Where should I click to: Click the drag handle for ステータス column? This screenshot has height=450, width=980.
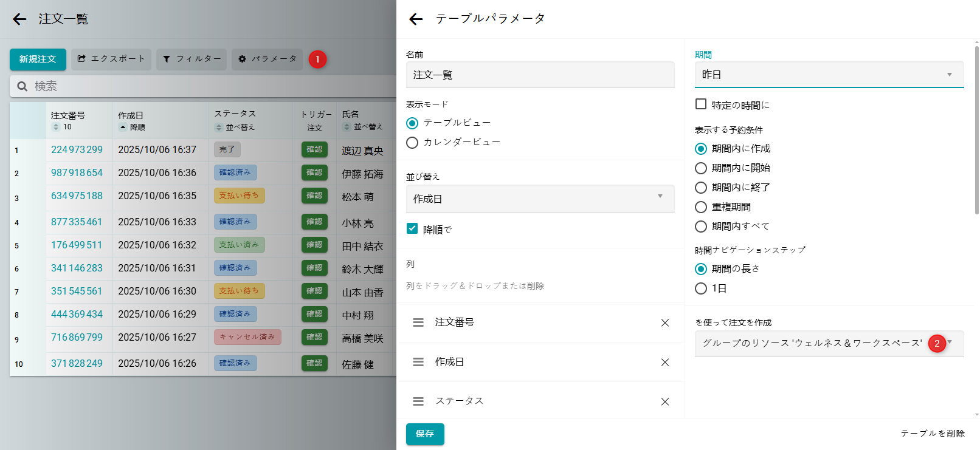click(418, 401)
